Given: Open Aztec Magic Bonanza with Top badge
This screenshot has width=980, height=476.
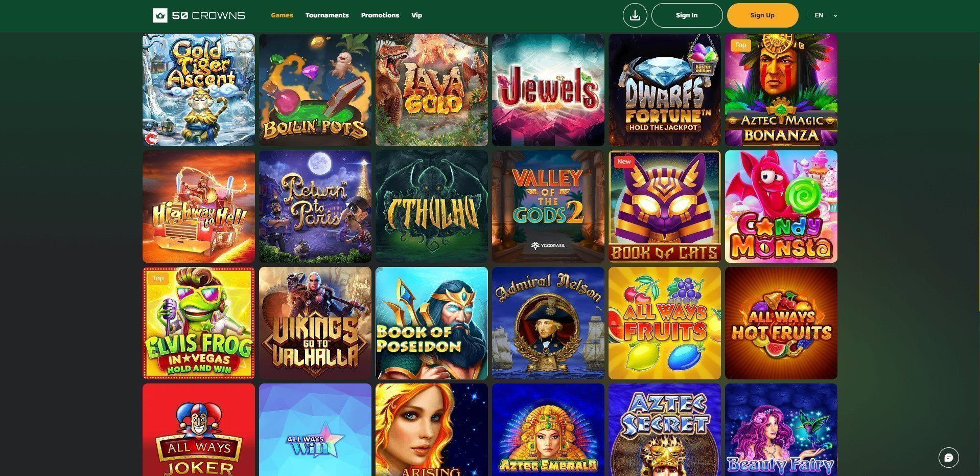Looking at the screenshot, I should tap(781, 90).
